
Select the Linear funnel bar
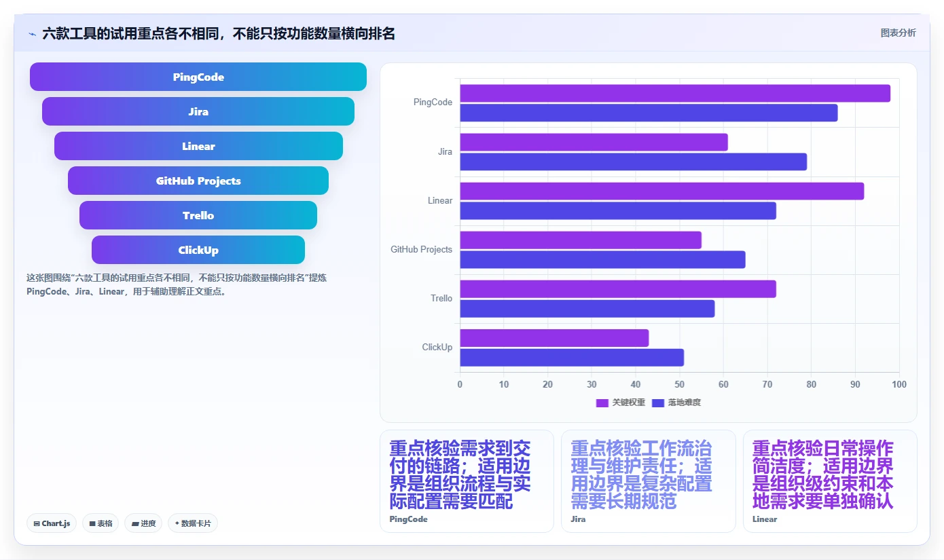pyautogui.click(x=198, y=146)
